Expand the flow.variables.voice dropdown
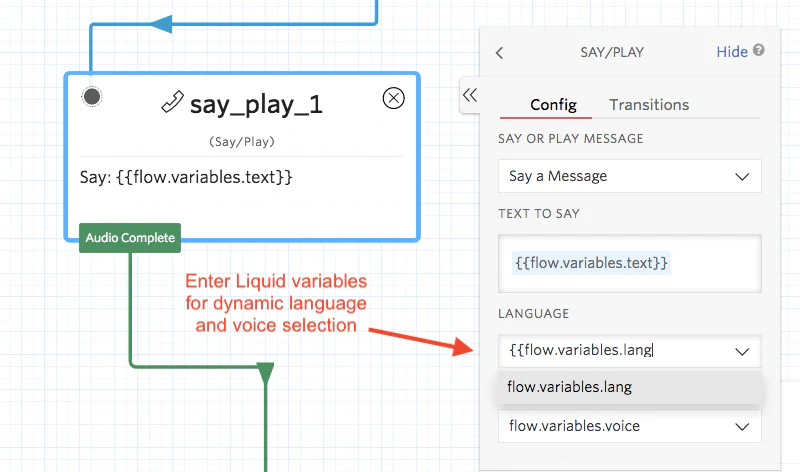800x472 pixels. coord(630,426)
